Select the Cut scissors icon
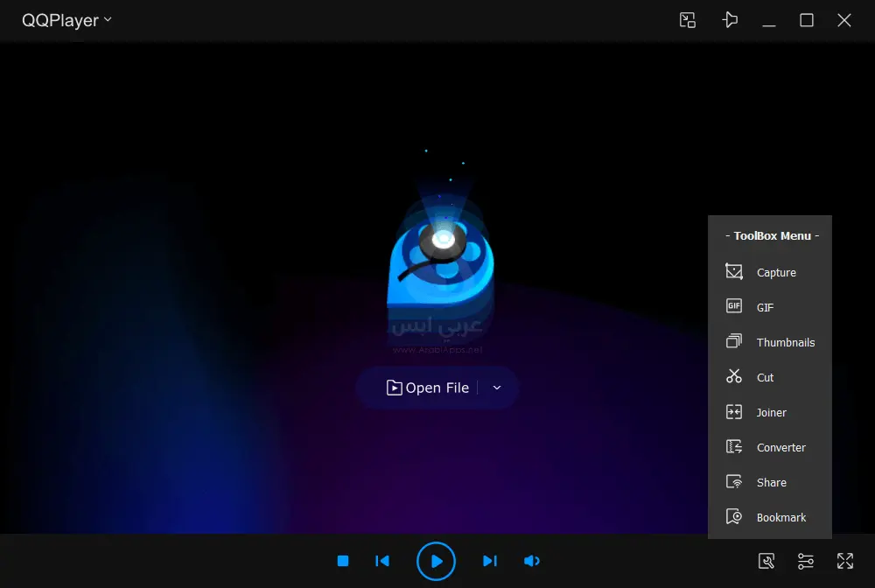Screen dimensions: 875x588 click(x=733, y=376)
